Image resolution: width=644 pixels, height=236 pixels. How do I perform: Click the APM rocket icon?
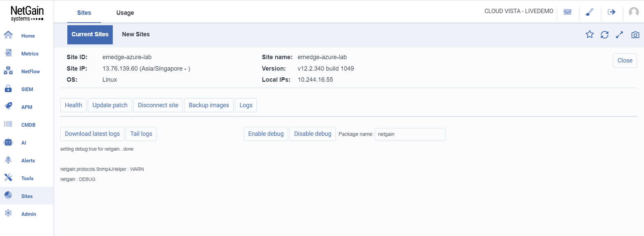8,106
